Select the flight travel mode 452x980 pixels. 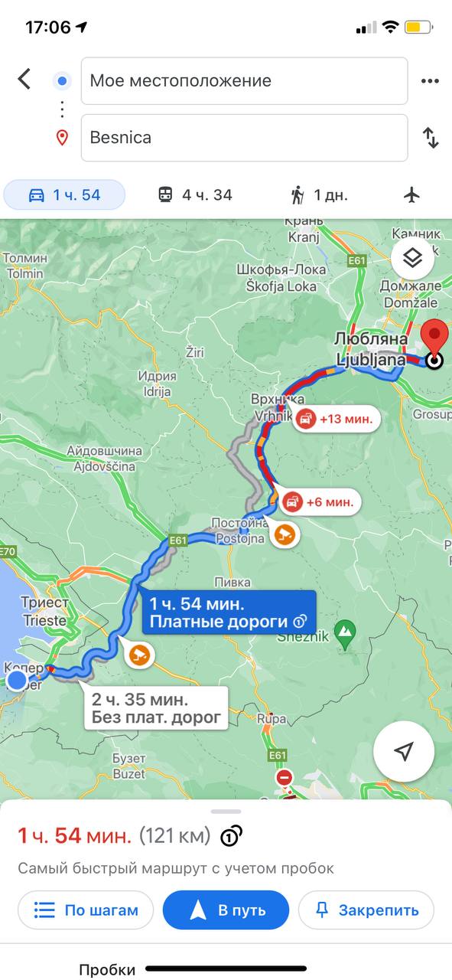pyautogui.click(x=412, y=195)
